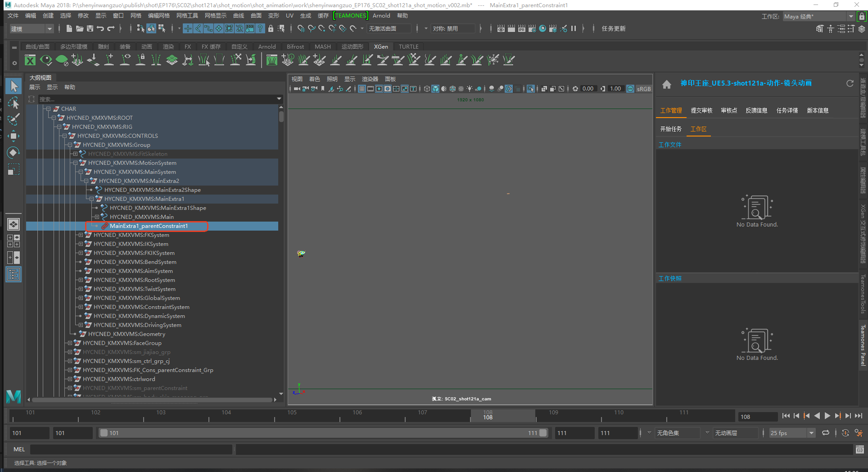868x472 pixels.
Task: Select the Lasso tool in left toolbox
Action: [x=14, y=103]
